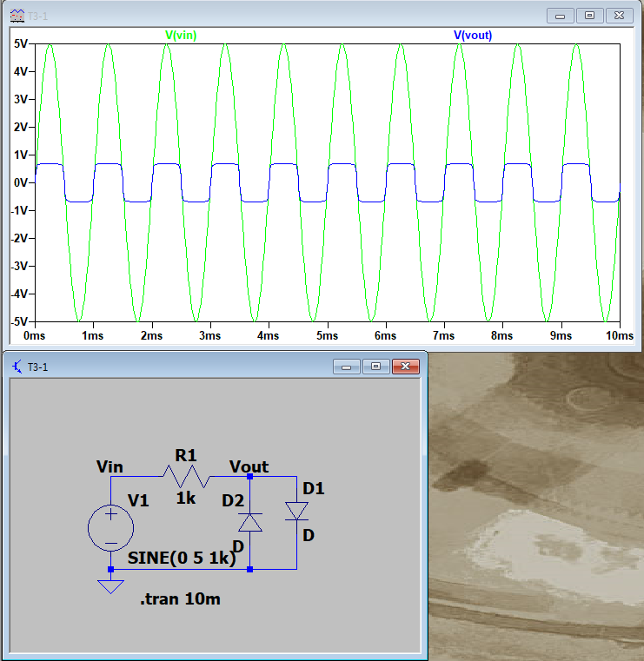The height and width of the screenshot is (661, 644).
Task: Click the Vin net label
Action: tap(110, 467)
